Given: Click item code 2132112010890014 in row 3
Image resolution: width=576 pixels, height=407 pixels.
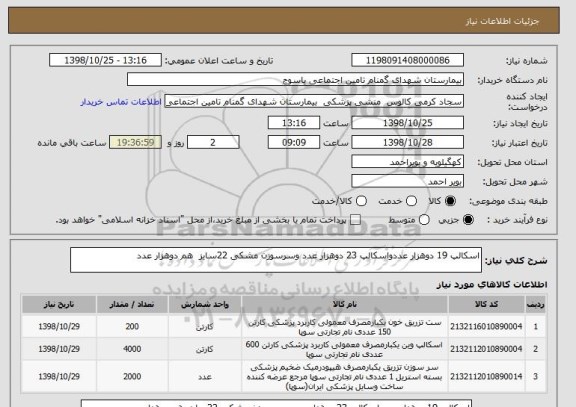Looking at the screenshot, I should tap(486, 377).
